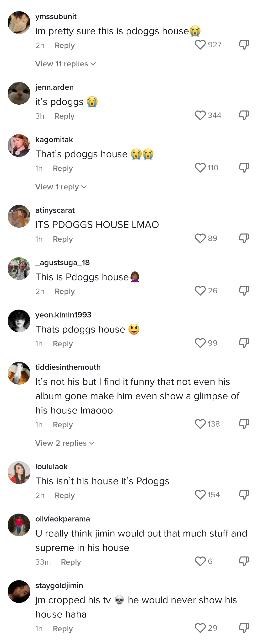Screen dimensions: 258x644
Task: Reply to jenn.arden's comment
Action: (64, 116)
